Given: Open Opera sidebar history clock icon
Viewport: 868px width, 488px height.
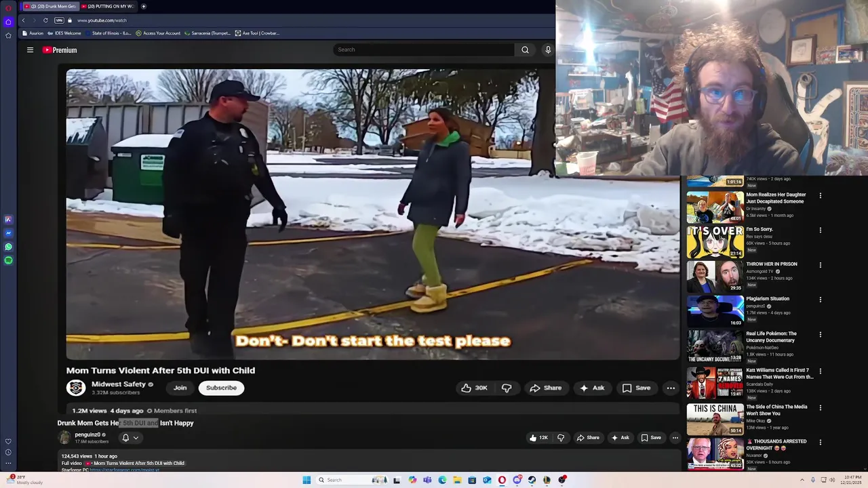Looking at the screenshot, I should point(8,452).
